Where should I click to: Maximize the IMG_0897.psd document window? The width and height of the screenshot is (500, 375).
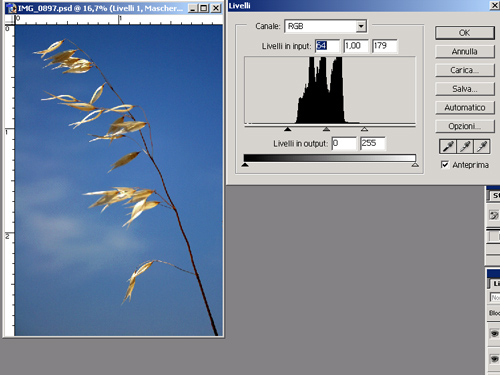pos(204,8)
